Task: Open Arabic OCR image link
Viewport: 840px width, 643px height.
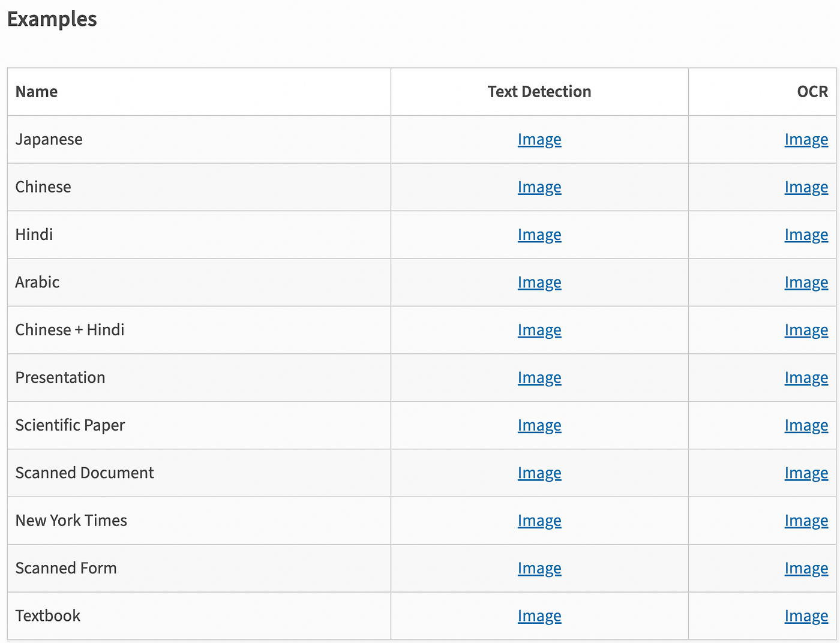Action: tap(806, 283)
